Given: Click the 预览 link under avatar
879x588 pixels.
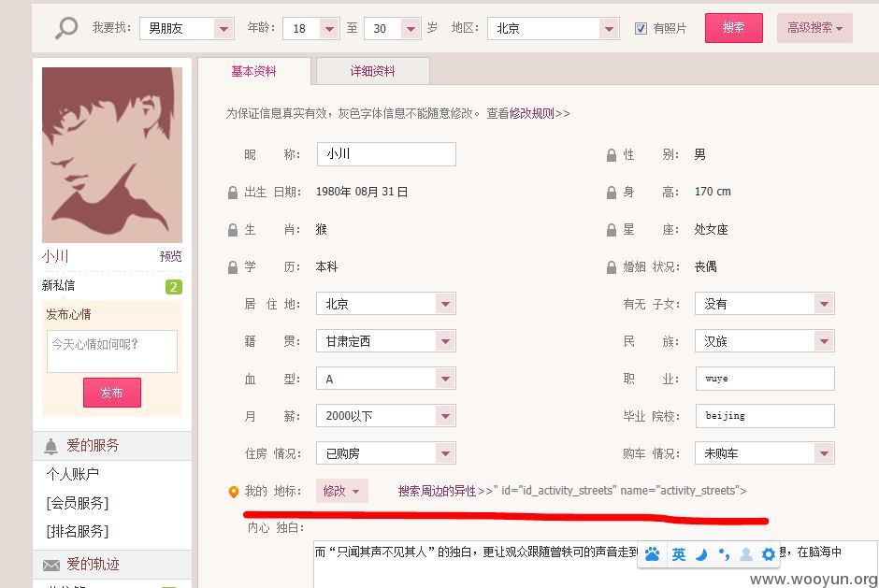Looking at the screenshot, I should coord(170,257).
